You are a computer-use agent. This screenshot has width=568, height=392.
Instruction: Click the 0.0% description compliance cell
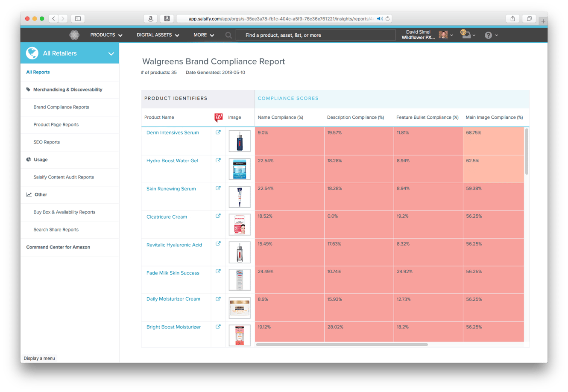coord(359,225)
